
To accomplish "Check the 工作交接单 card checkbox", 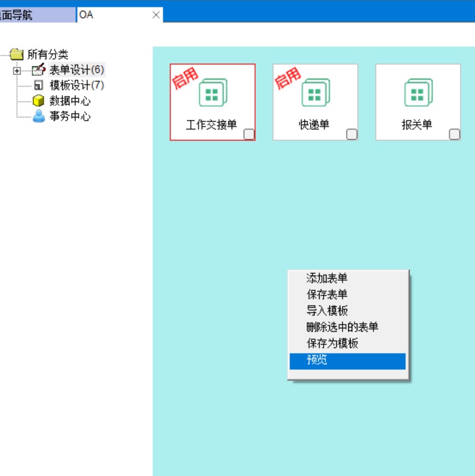I will (x=249, y=134).
